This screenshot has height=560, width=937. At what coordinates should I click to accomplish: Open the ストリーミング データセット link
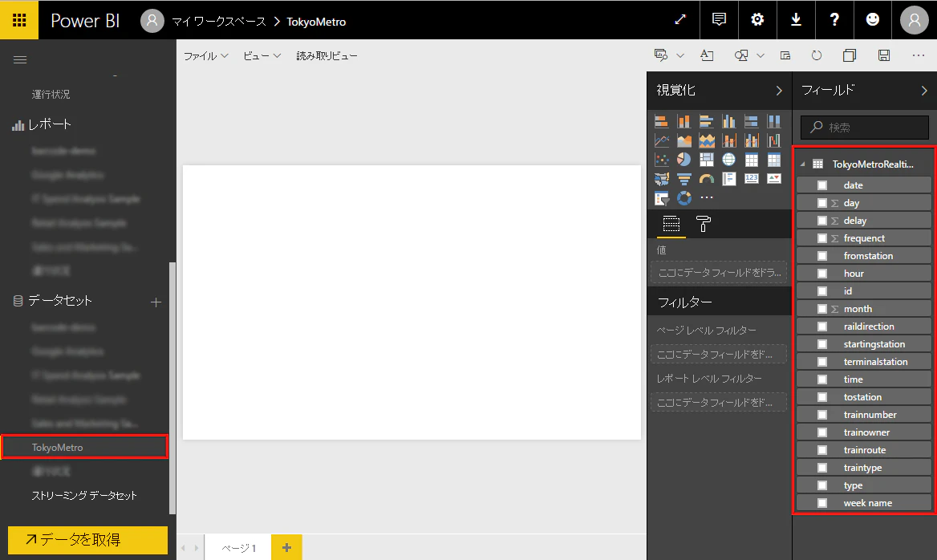coord(84,496)
